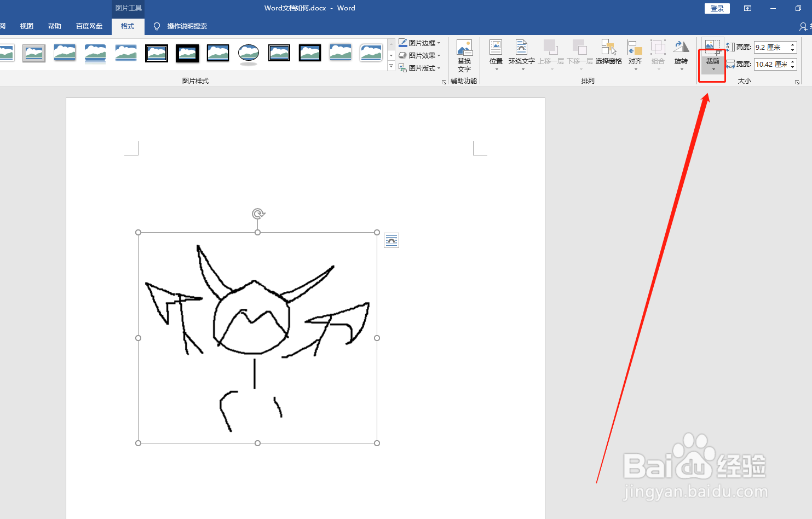Apply the last rounded-corner picture style

coord(371,53)
